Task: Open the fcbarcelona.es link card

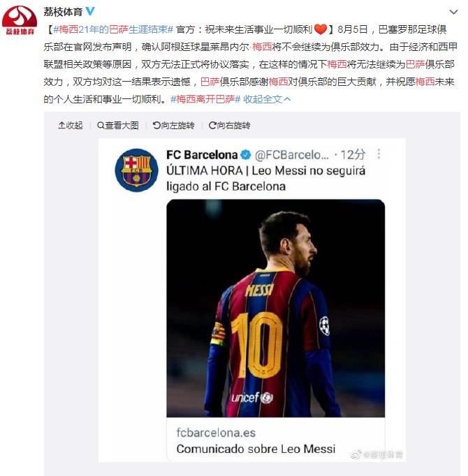Action: coord(276,440)
